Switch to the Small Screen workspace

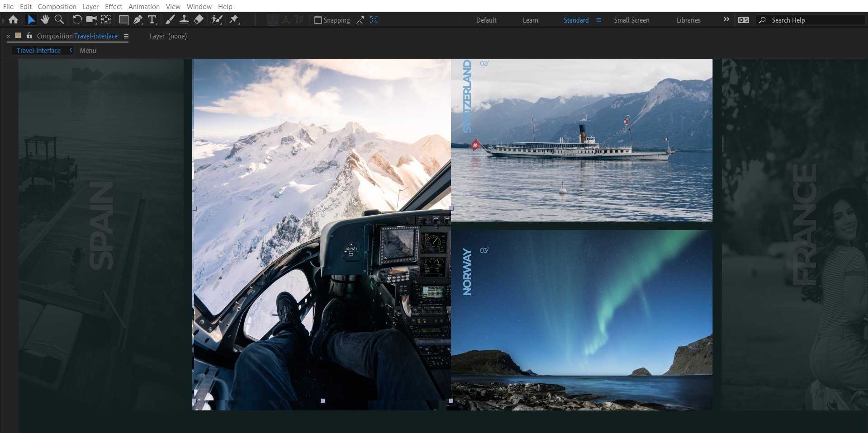(x=631, y=20)
